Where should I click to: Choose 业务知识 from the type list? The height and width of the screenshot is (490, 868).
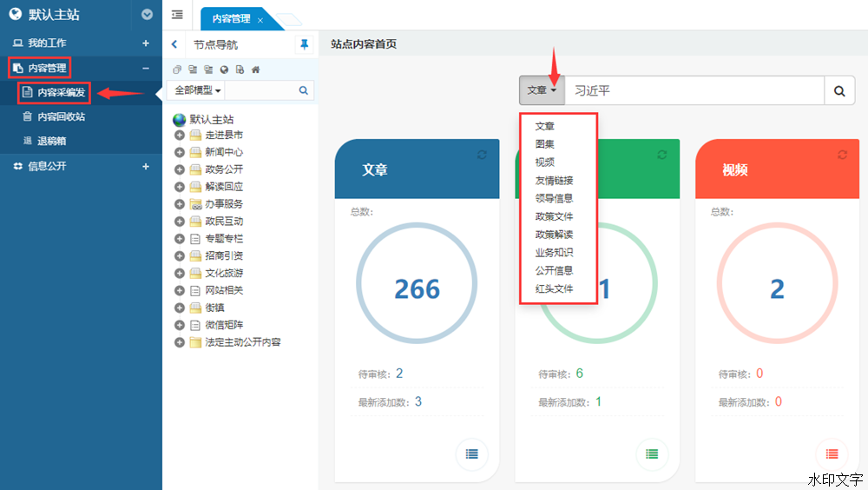(x=554, y=253)
